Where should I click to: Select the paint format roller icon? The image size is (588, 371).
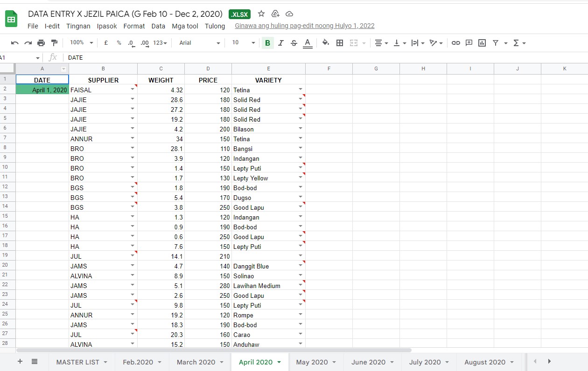tap(54, 43)
